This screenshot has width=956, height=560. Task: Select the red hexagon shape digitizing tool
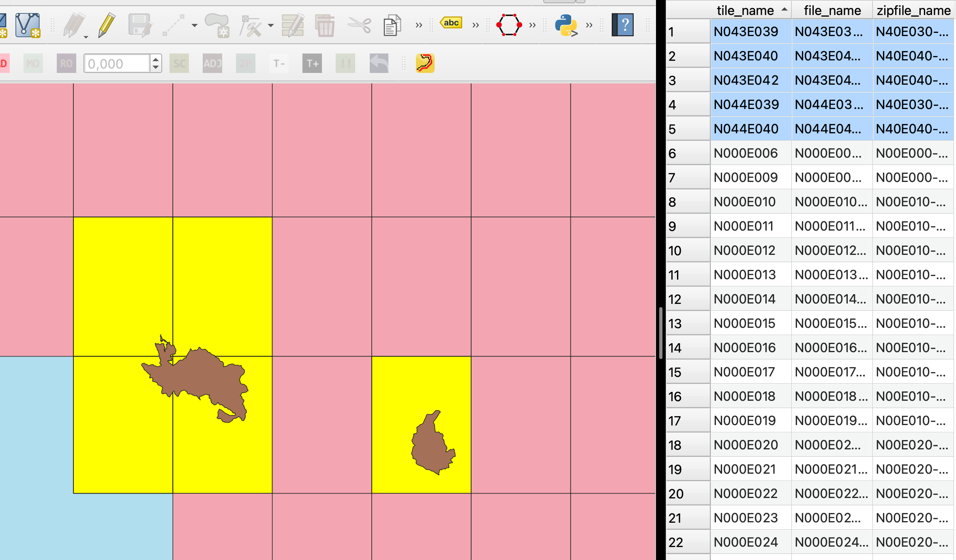509,25
